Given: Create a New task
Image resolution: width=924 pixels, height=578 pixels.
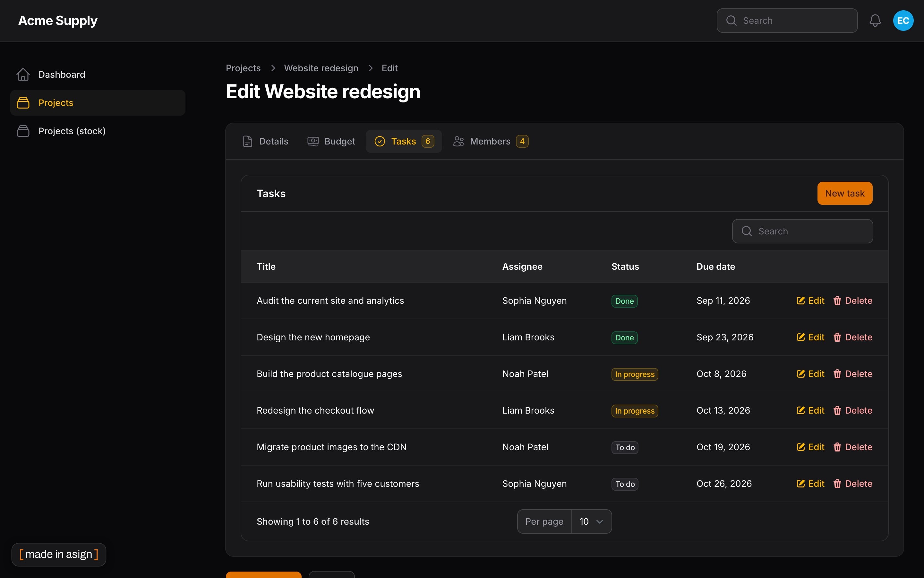Looking at the screenshot, I should coord(844,193).
